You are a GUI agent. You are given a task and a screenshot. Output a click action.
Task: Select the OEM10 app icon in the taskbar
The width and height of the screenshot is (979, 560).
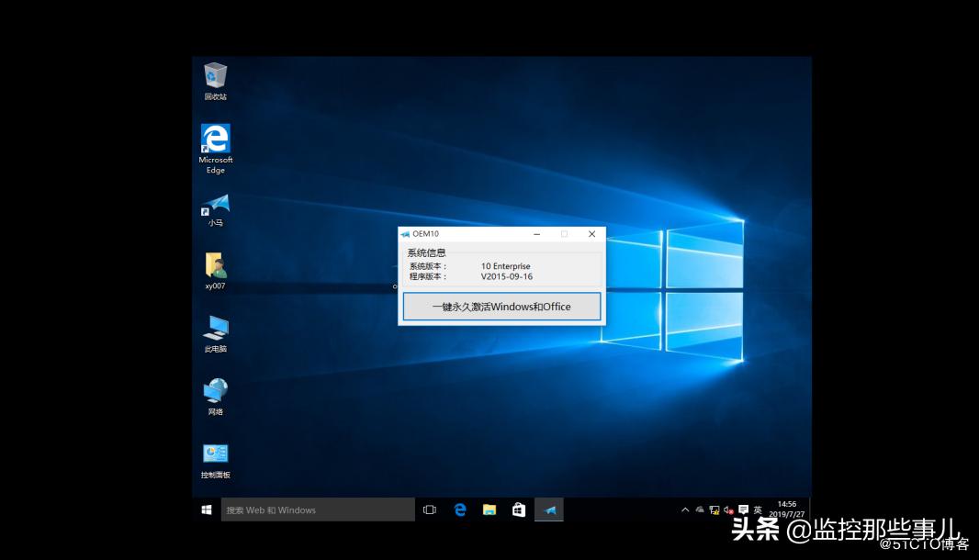coord(548,510)
